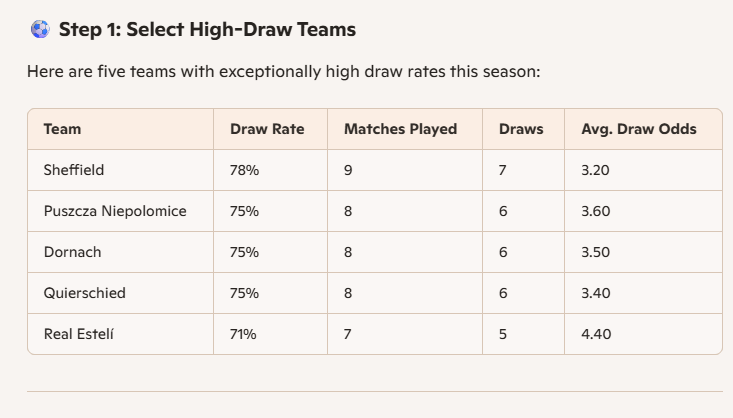
Task: Click Real Estelí's 71% draw rate
Action: (x=243, y=334)
